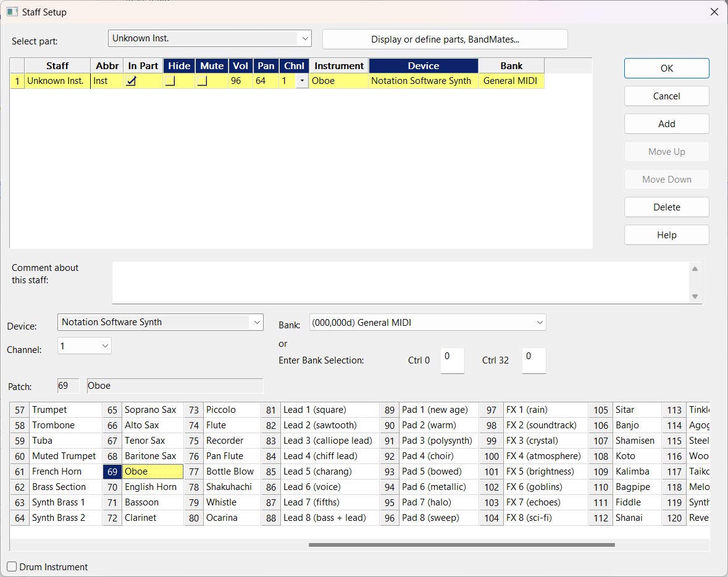728x577 pixels.
Task: Enable Hide checkbox for Unknown Inst. staff
Action: [170, 81]
